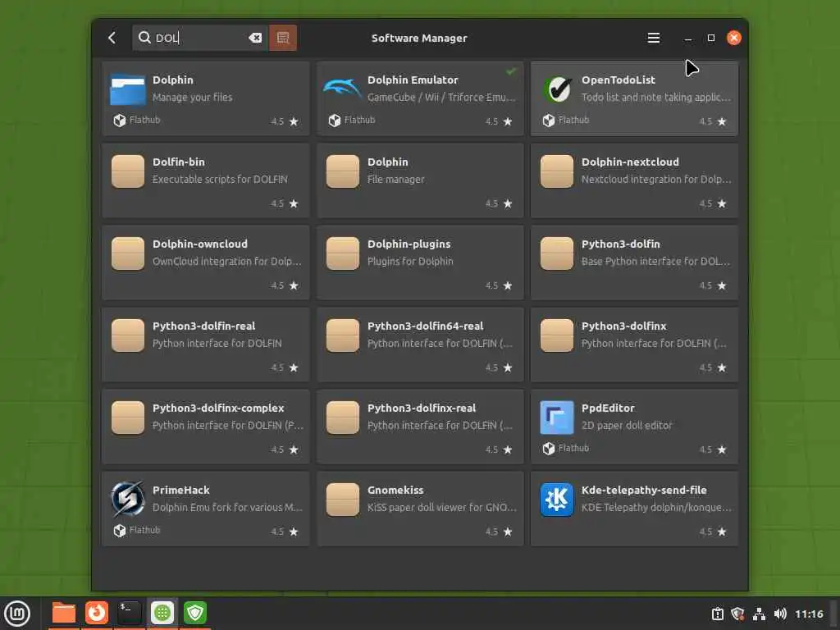Viewport: 840px width, 630px height.
Task: Select the Dolphin Emulator title
Action: [x=413, y=80]
